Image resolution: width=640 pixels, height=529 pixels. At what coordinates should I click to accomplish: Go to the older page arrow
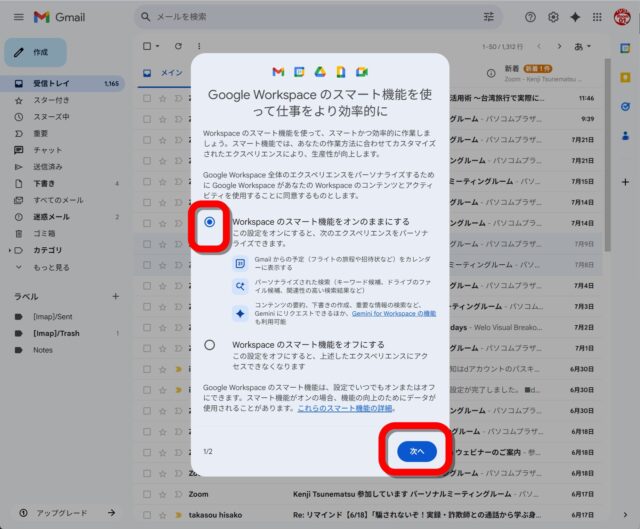[x=559, y=46]
